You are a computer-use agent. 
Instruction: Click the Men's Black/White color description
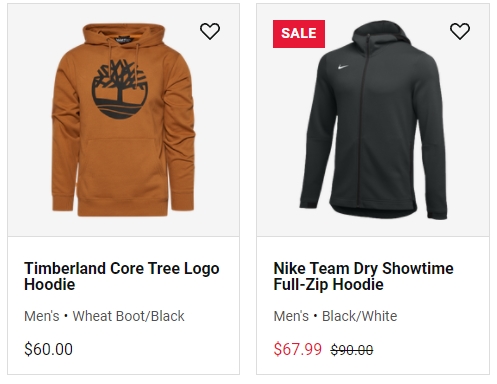[x=335, y=316]
